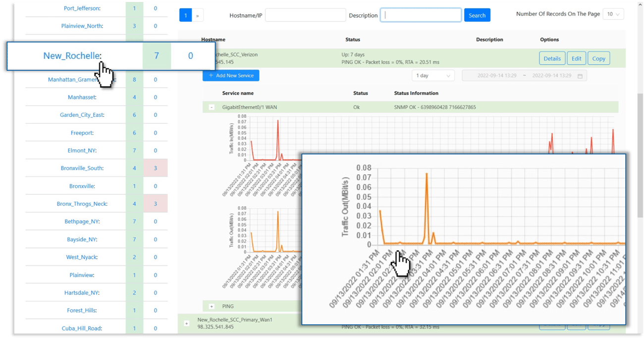This screenshot has height=338, width=644.
Task: Click the calendar icon in date range
Action: pyautogui.click(x=580, y=76)
